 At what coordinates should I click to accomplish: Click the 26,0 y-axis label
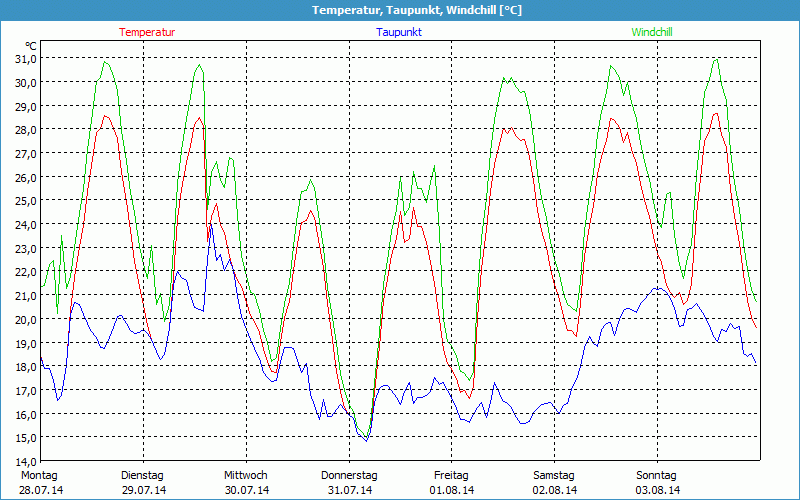pyautogui.click(x=26, y=177)
